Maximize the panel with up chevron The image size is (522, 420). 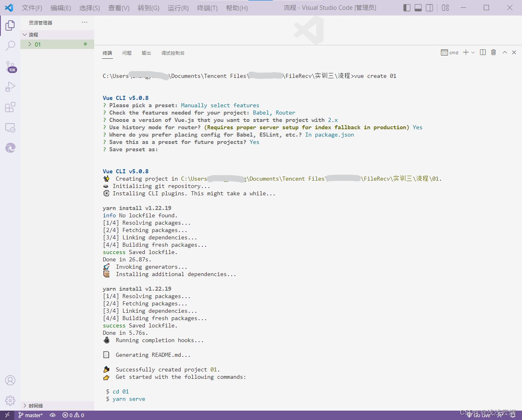(x=504, y=52)
